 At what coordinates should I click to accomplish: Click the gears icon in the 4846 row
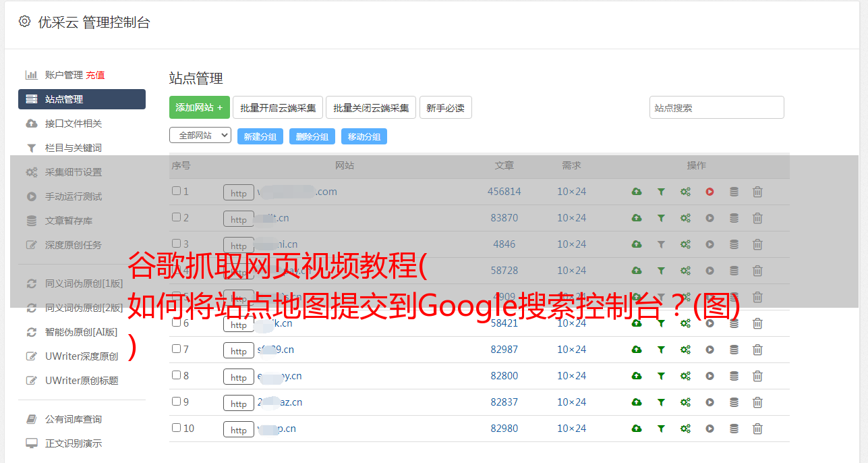[x=685, y=244]
